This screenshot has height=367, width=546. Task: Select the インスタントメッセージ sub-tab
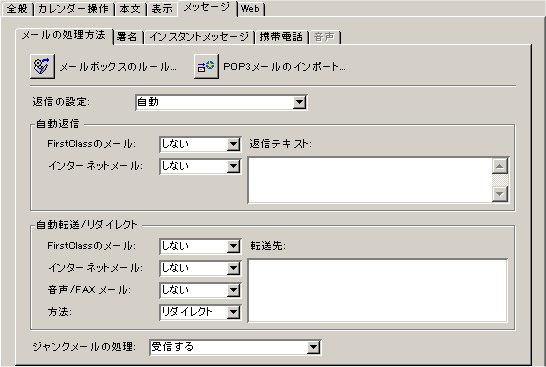(x=199, y=37)
